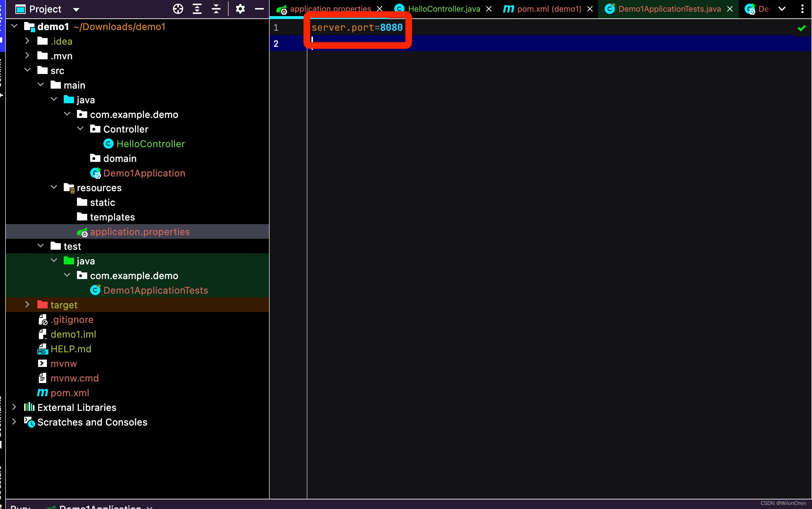Close the Demo1ApplicationTests.java tab

tap(730, 9)
